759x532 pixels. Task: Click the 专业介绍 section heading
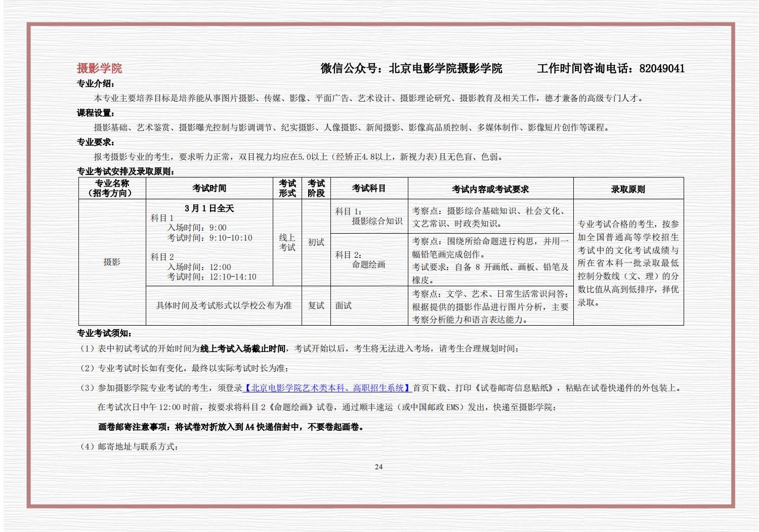pyautogui.click(x=96, y=83)
